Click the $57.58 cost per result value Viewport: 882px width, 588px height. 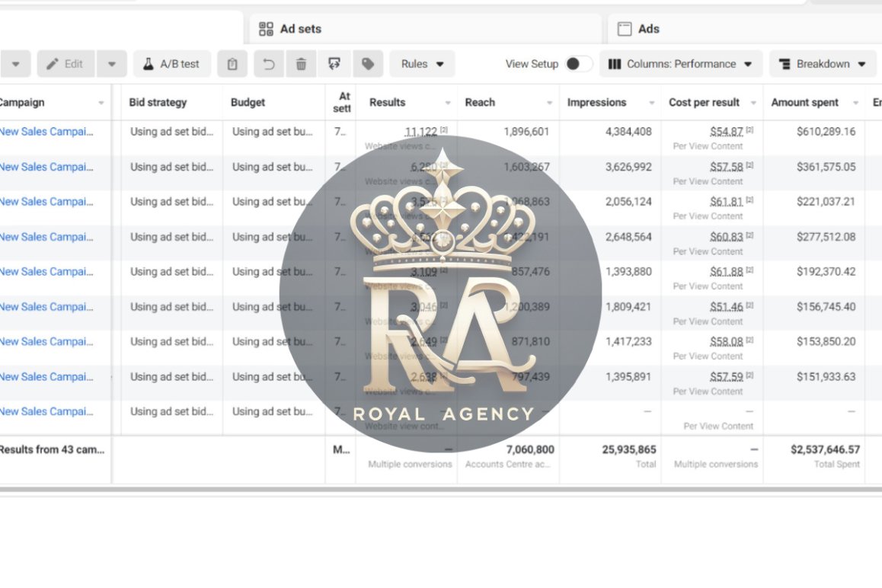(x=726, y=167)
